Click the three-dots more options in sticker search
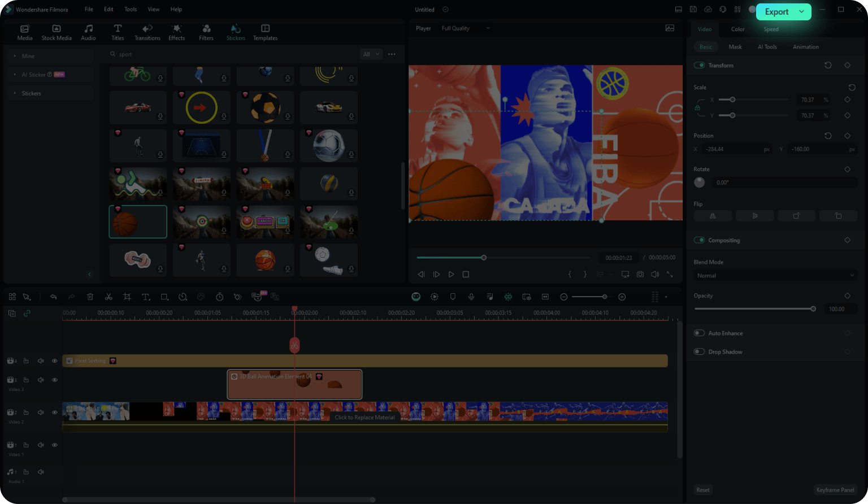The image size is (868, 504). (x=392, y=54)
